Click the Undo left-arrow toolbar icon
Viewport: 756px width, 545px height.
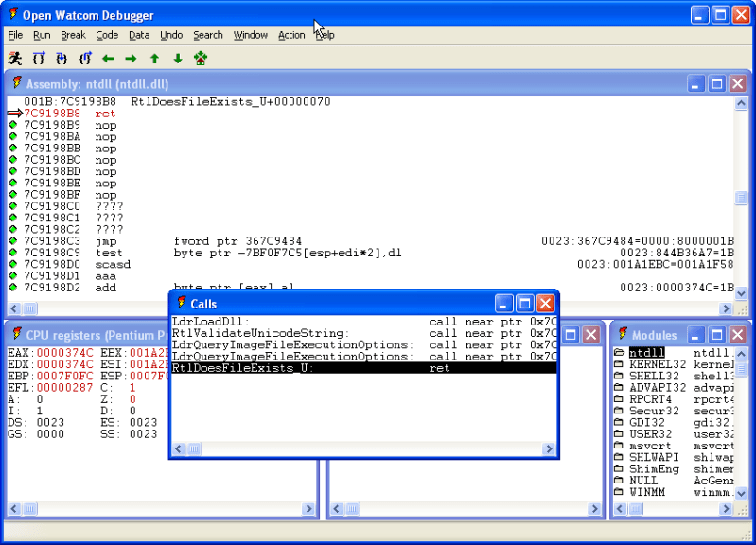point(108,59)
